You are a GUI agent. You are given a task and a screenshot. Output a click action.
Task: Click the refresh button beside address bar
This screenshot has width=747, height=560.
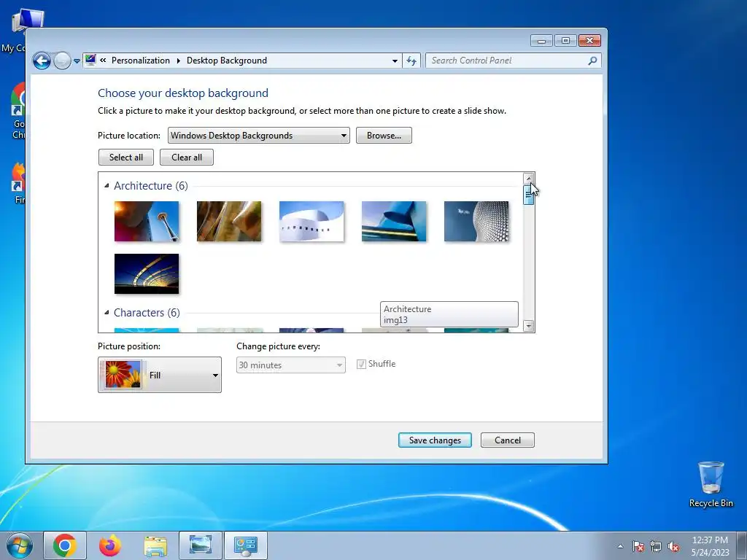pos(411,61)
